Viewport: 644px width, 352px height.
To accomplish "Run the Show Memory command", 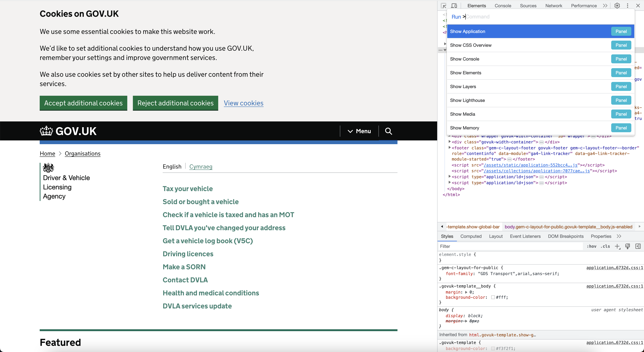I will point(541,128).
